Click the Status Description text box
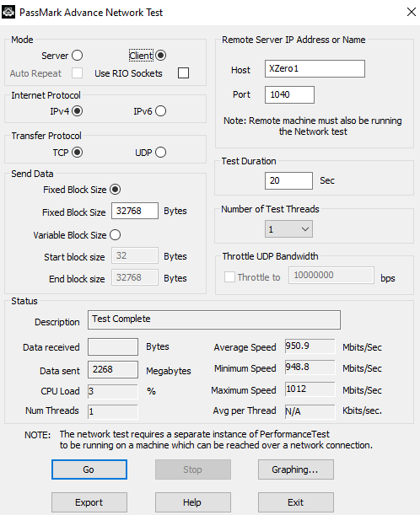 coord(214,320)
